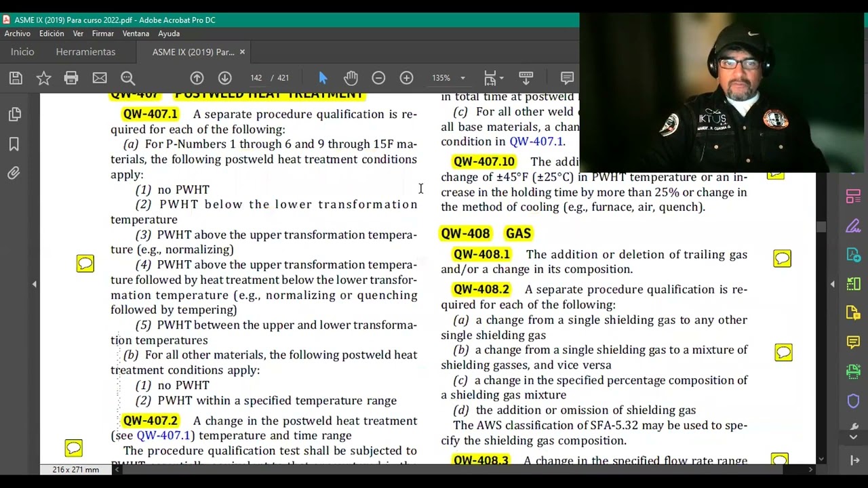The height and width of the screenshot is (488, 868).
Task: Open the comment note beside QW-407.2
Action: click(x=73, y=448)
